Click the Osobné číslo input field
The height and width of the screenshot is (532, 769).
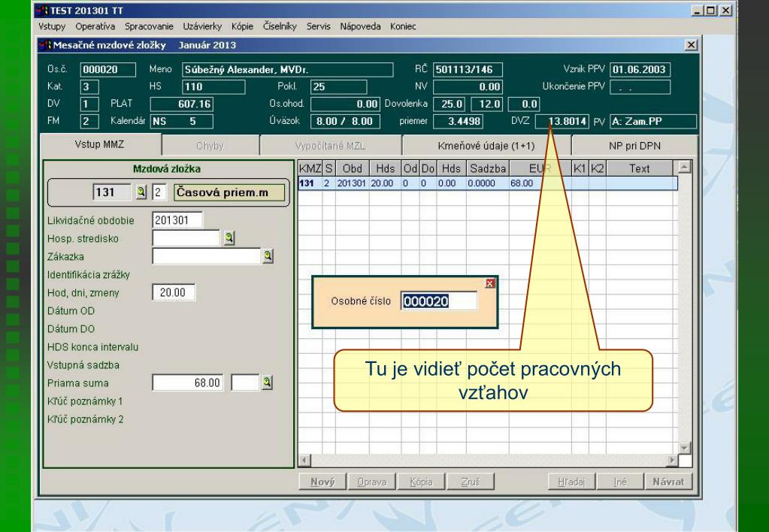click(x=439, y=301)
